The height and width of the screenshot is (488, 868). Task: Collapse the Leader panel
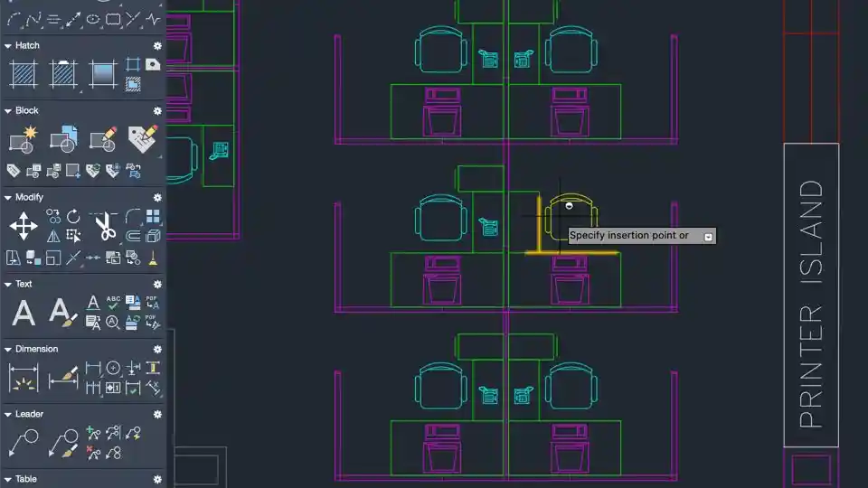click(x=8, y=415)
